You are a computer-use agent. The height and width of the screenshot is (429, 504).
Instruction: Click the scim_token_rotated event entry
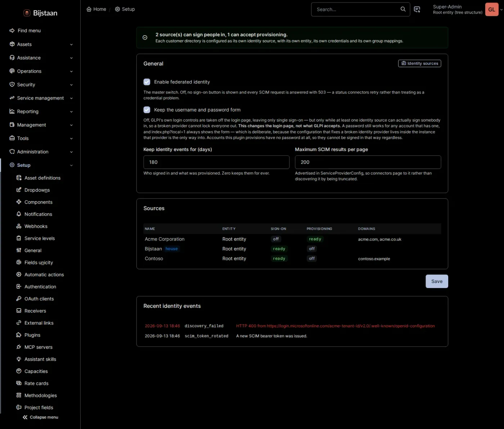point(292,336)
